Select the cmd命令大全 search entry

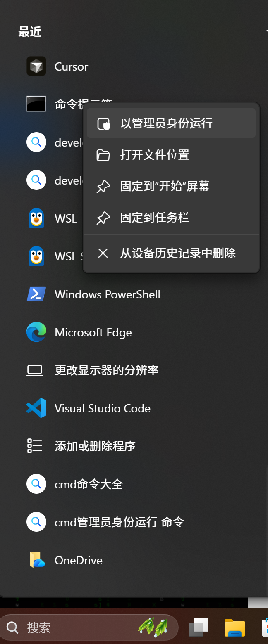pyautogui.click(x=89, y=484)
